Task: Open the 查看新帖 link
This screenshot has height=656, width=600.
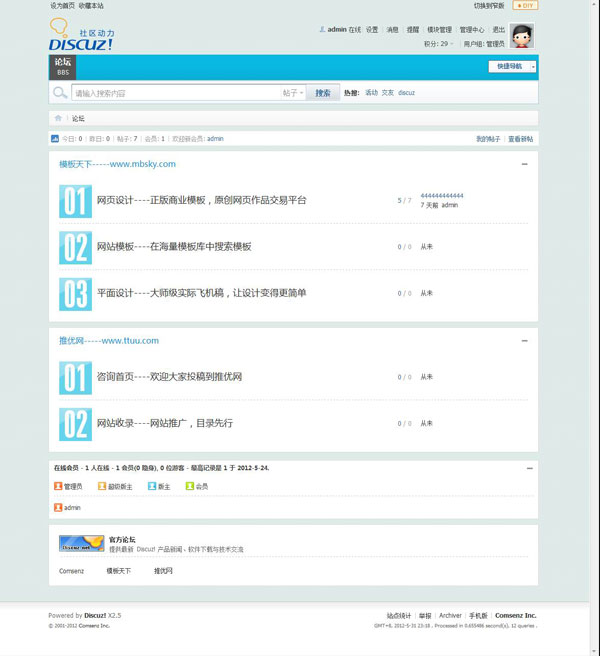Action: click(x=520, y=139)
